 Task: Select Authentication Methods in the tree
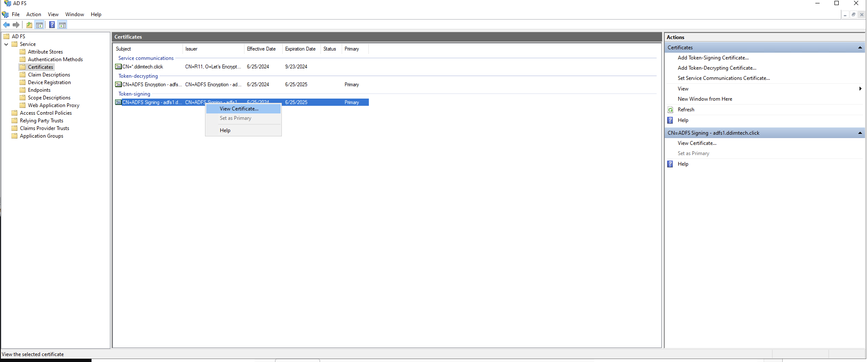point(55,59)
